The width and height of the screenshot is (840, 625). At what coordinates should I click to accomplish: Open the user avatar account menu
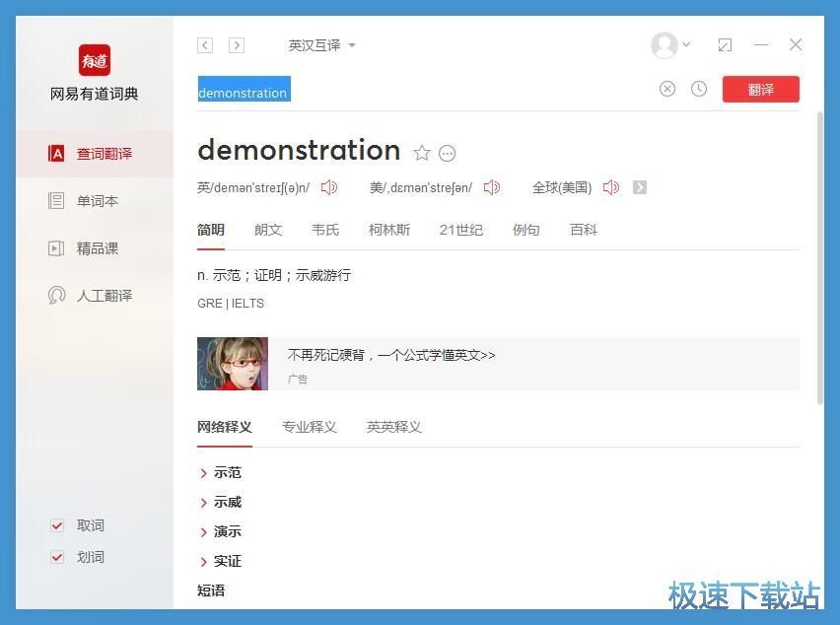click(669, 45)
